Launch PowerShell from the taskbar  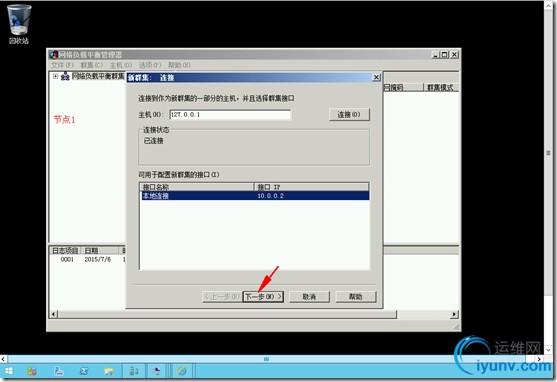(84, 371)
